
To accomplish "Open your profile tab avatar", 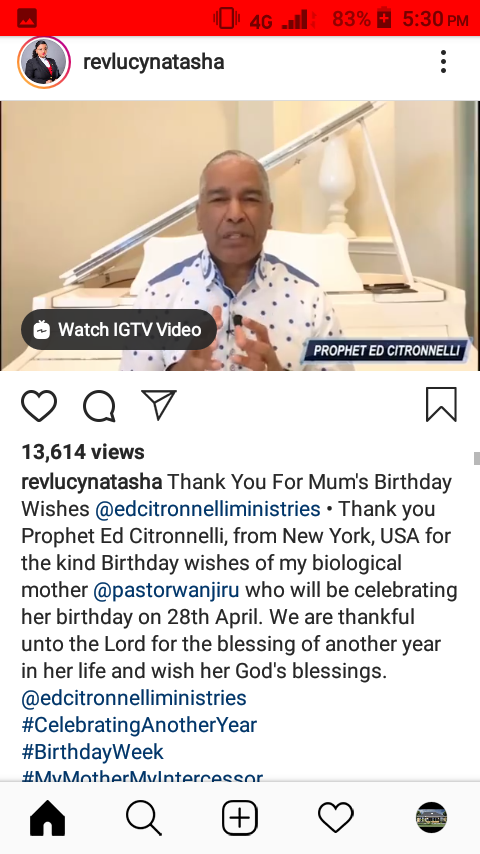I will point(432,818).
